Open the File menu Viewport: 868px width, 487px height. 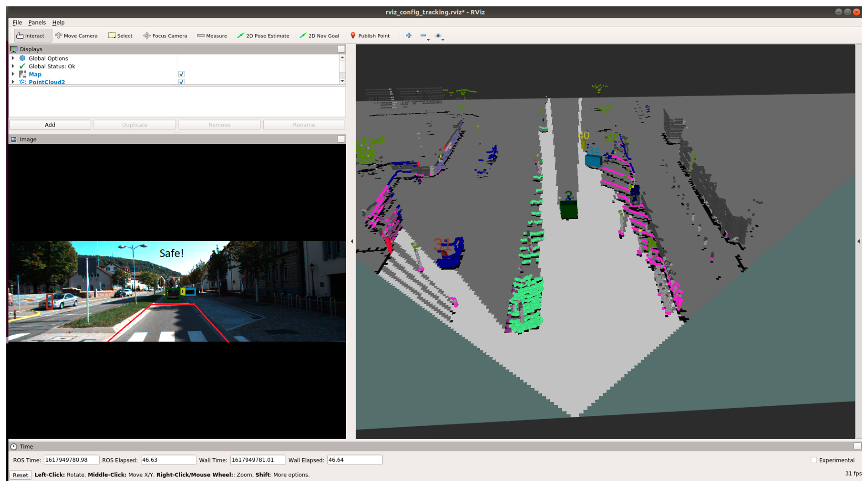17,22
